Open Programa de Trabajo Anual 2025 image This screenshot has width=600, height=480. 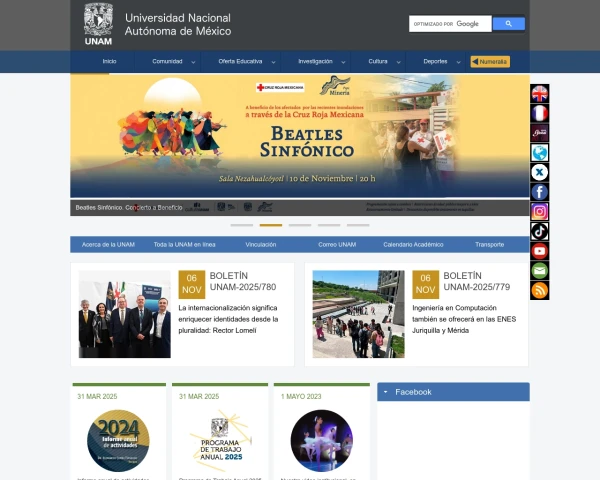221,441
